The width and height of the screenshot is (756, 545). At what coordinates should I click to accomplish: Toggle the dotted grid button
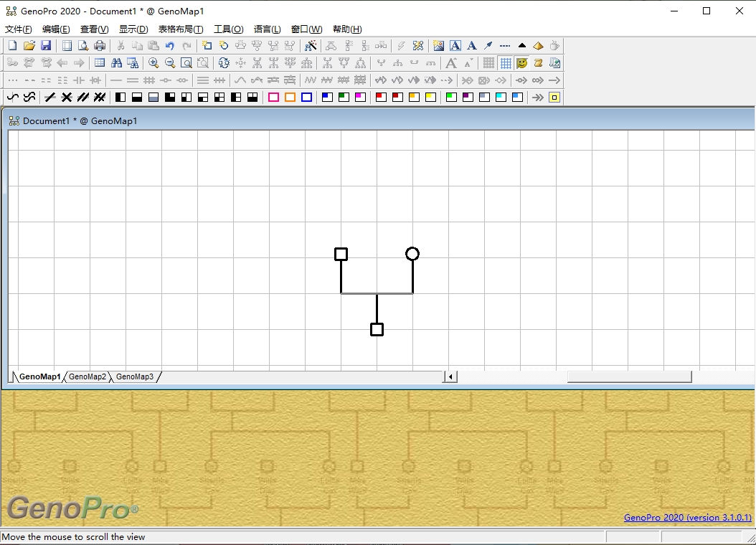pyautogui.click(x=488, y=63)
